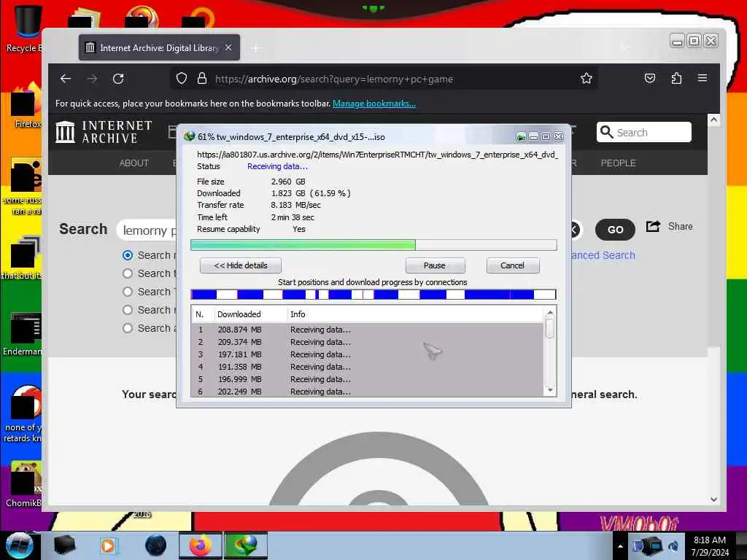Click the Downloaded column header
The width and height of the screenshot is (747, 560).
pos(239,314)
